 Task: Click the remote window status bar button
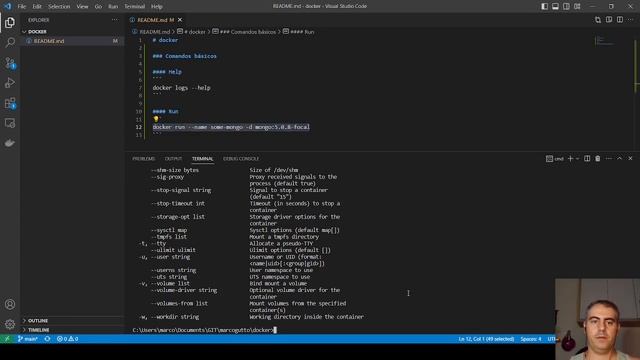[x=7, y=339]
